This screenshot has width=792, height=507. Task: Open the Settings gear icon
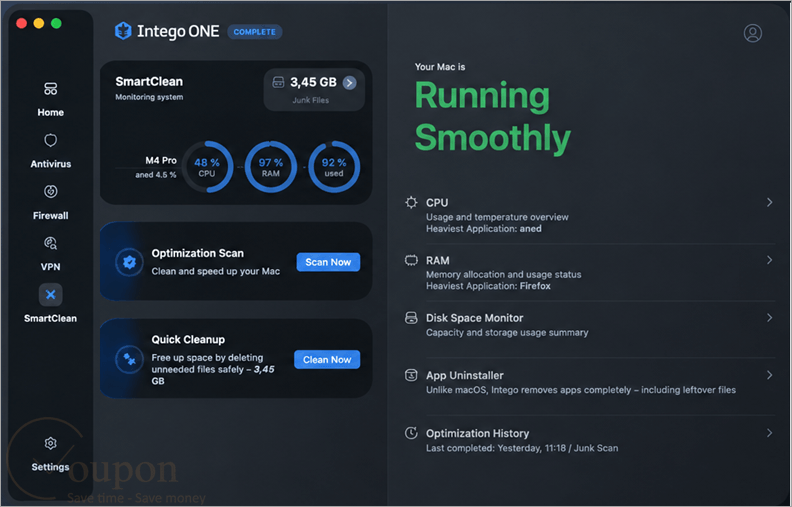(x=51, y=443)
